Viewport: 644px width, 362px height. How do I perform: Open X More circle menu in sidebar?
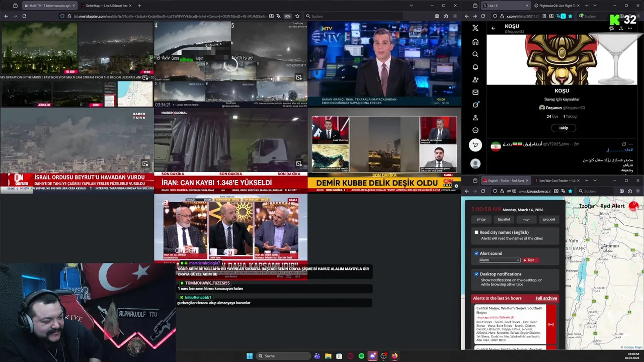click(475, 130)
